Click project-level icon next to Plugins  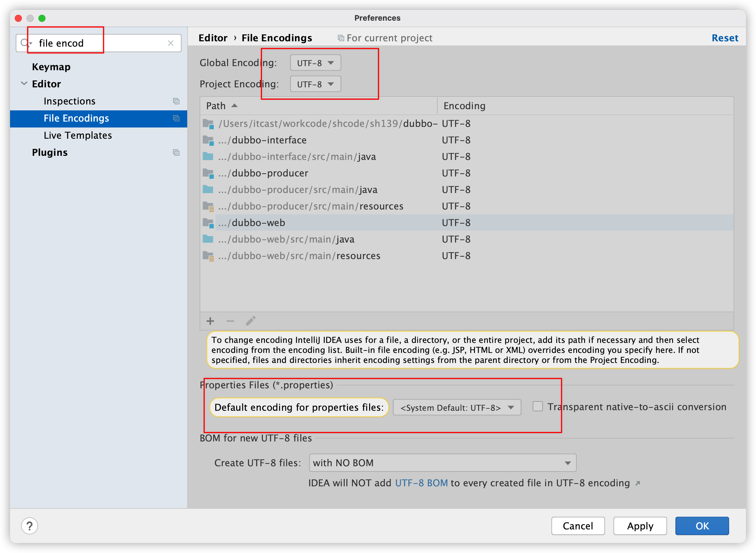[176, 153]
